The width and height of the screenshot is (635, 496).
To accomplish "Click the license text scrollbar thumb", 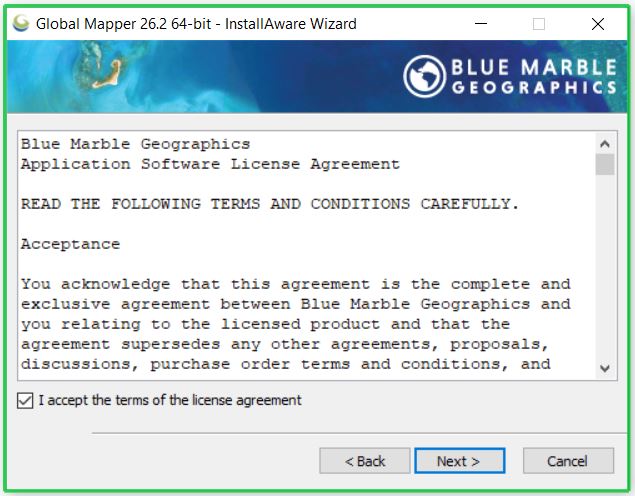I will pyautogui.click(x=605, y=164).
